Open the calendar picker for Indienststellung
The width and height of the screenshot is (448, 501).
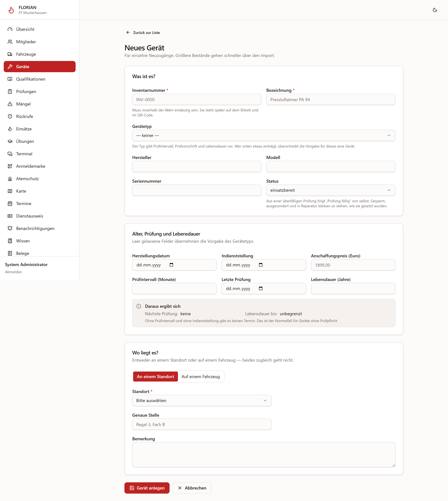pos(261,265)
